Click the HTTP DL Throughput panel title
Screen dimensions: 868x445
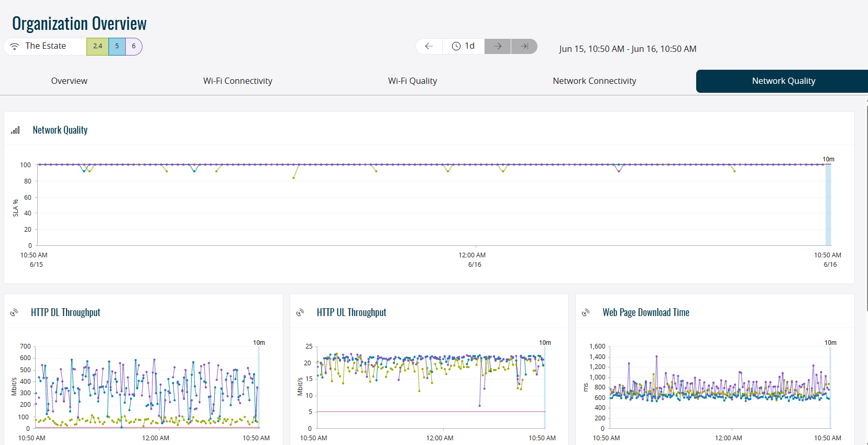point(65,312)
